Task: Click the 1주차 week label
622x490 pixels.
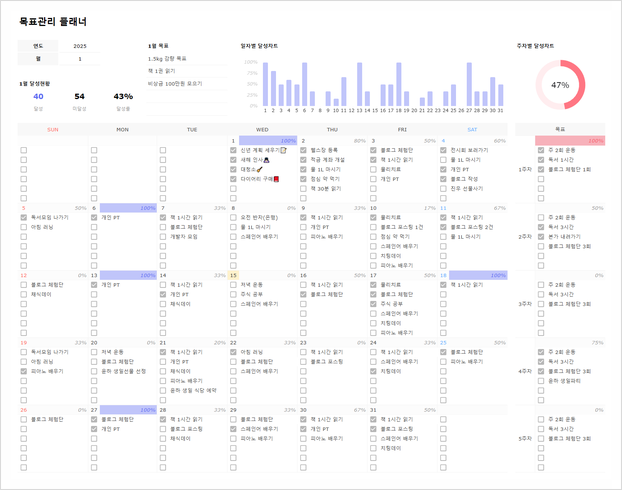Action: click(525, 169)
